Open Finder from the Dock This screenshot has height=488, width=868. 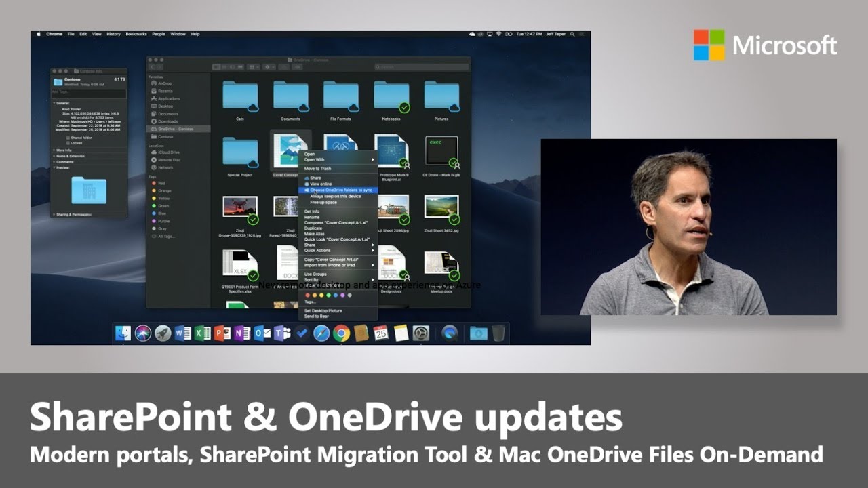pos(123,333)
